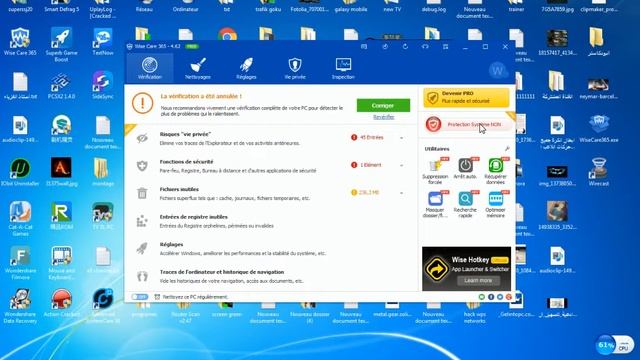The width and height of the screenshot is (640, 360).
Task: Switch to the Nettoyages tab
Action: click(x=198, y=68)
